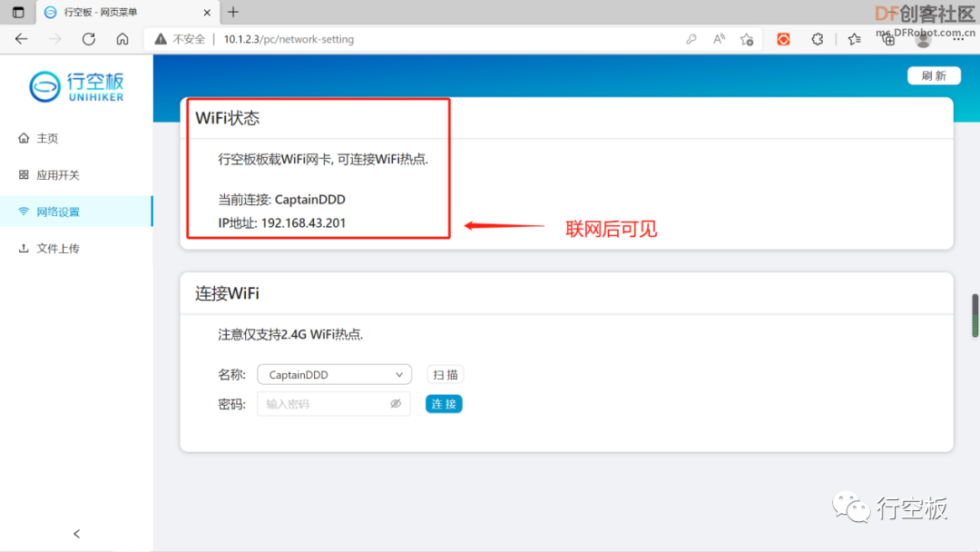Open saved passwords key icon
The width and height of the screenshot is (980, 552).
[x=691, y=39]
